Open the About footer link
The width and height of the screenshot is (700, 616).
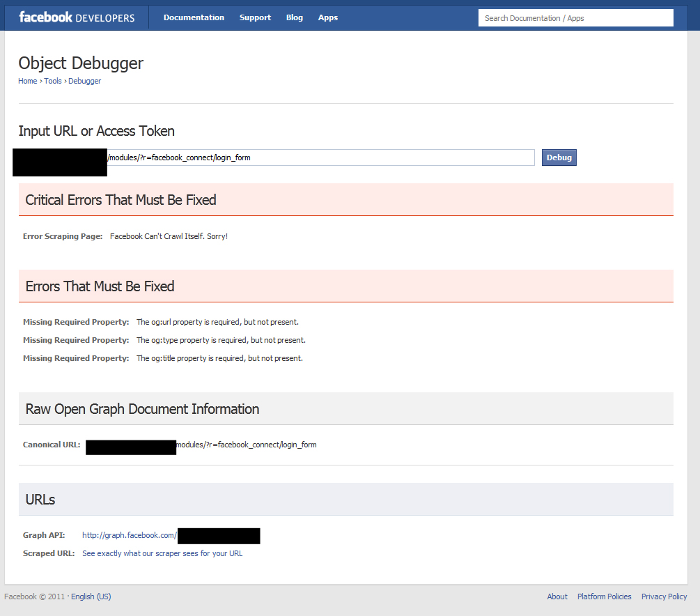[x=557, y=596]
